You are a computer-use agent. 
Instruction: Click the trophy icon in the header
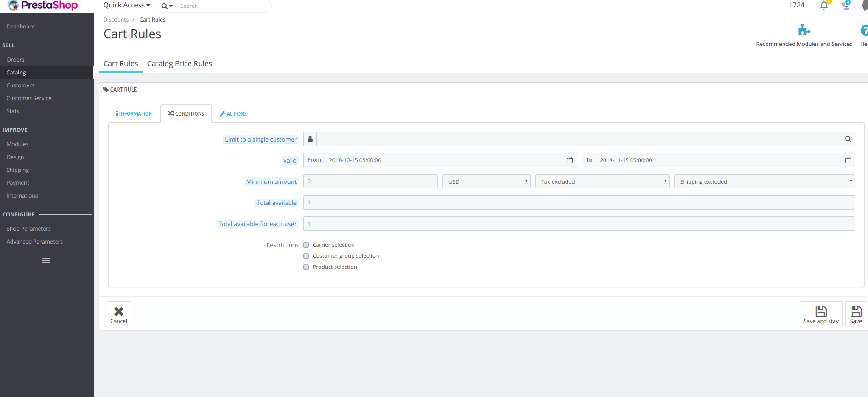846,6
